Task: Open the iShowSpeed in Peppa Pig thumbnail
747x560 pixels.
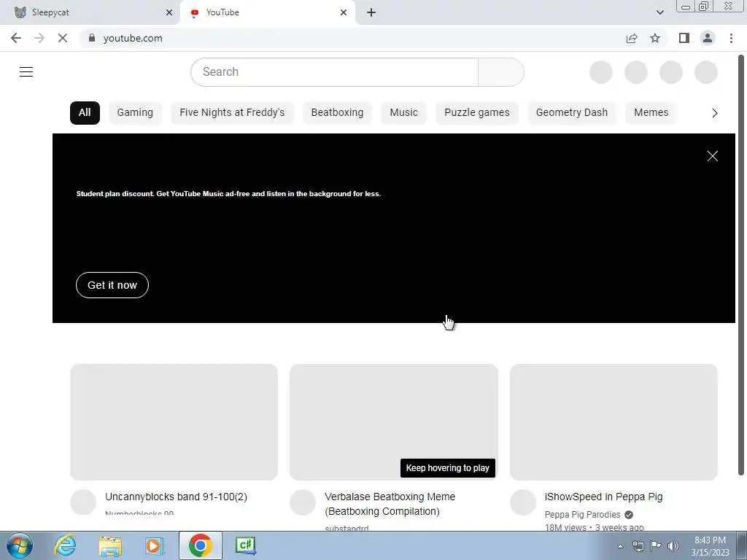Action: tap(614, 422)
